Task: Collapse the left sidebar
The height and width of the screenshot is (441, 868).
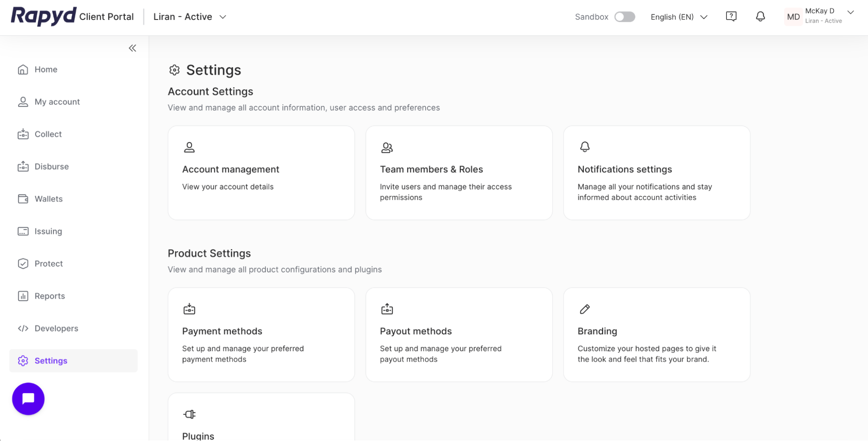Action: (132, 48)
